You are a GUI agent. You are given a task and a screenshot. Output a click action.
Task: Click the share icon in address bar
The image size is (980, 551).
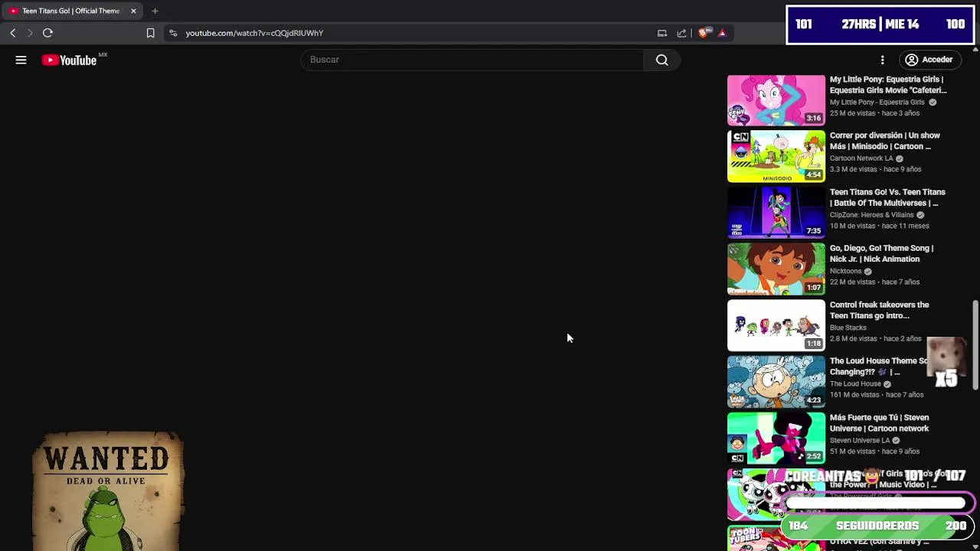click(x=681, y=33)
